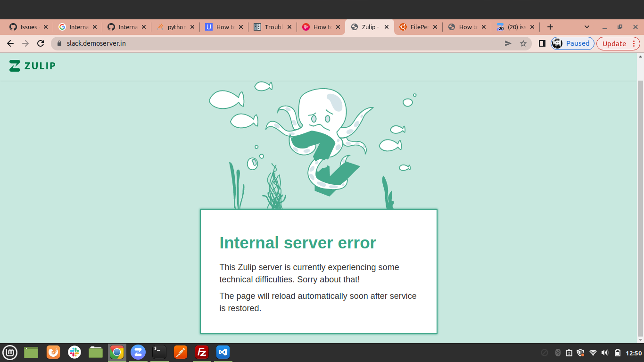This screenshot has height=362, width=644.
Task: Open Visual Studio Code taskbar icon
Action: tap(223, 352)
